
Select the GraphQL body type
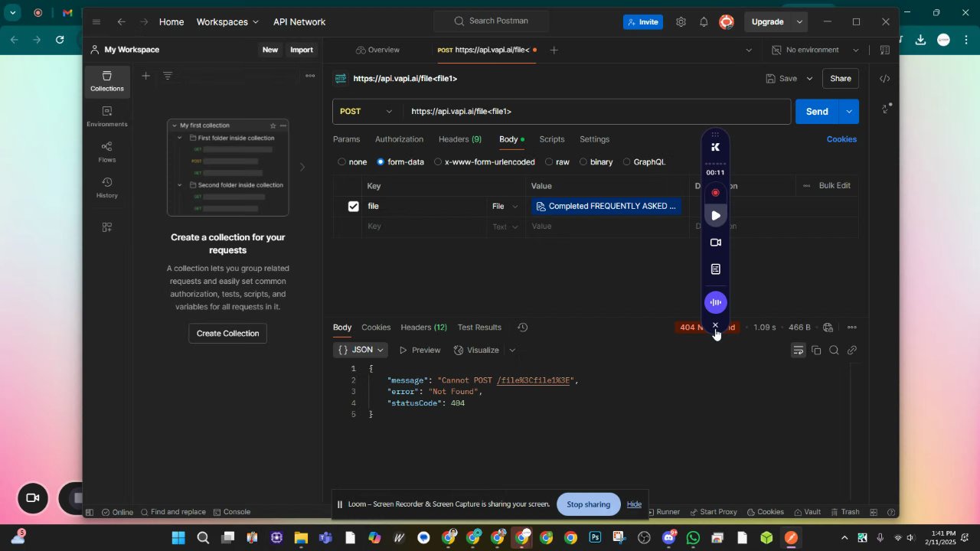click(x=644, y=162)
